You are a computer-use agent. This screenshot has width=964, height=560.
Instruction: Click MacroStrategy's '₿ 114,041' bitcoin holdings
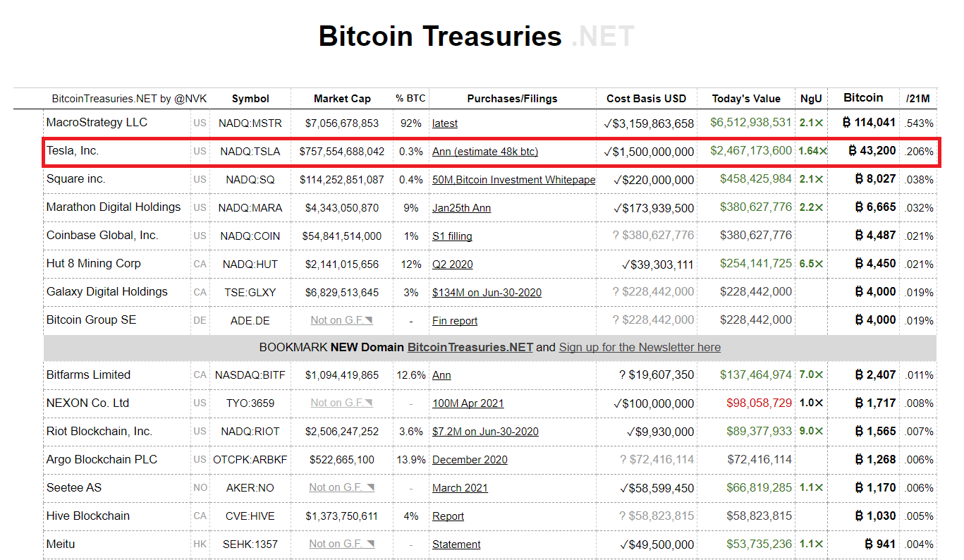(x=870, y=123)
